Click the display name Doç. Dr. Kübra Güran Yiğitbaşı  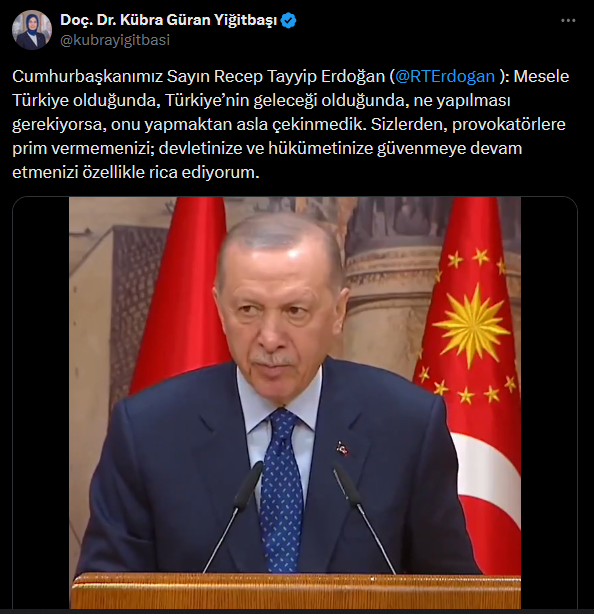pos(169,20)
